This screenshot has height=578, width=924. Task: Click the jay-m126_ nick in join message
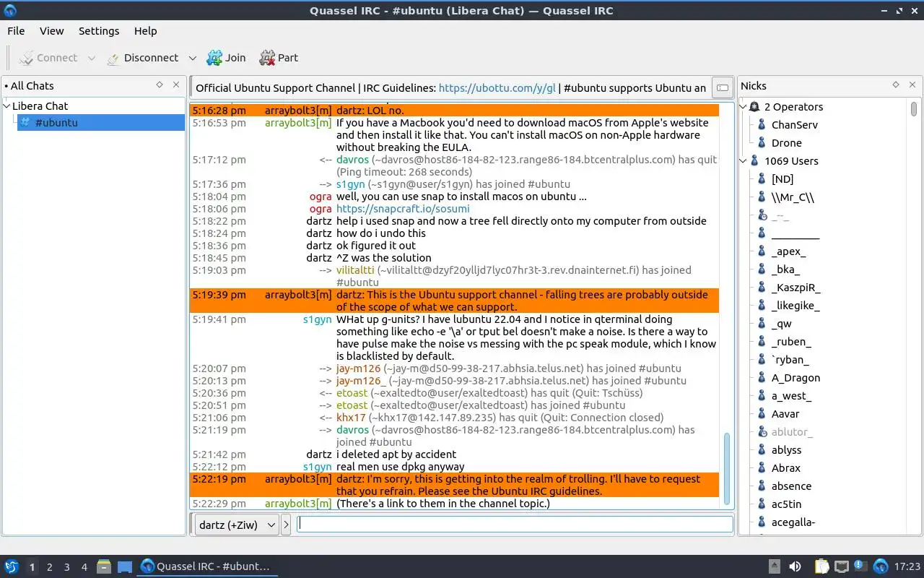(361, 381)
